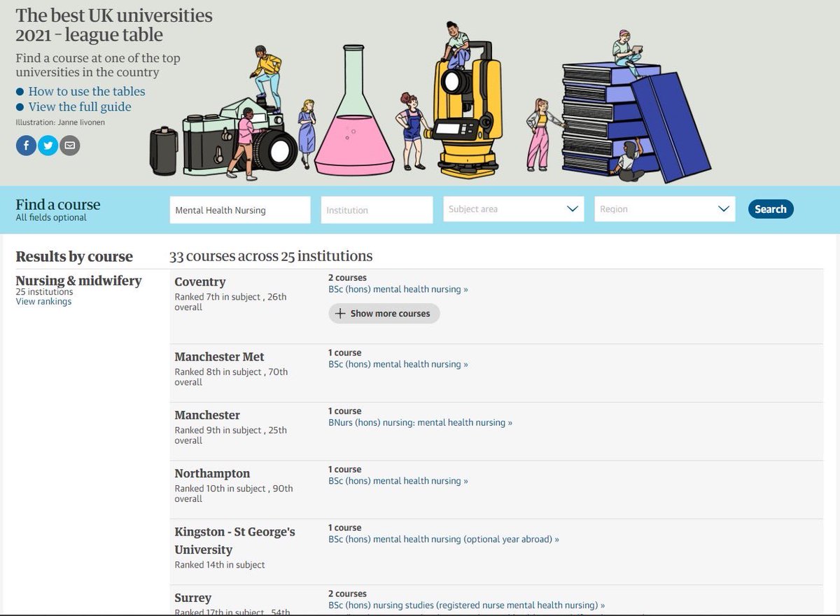
Task: Click the 'Results by course' heading
Action: pos(74,256)
